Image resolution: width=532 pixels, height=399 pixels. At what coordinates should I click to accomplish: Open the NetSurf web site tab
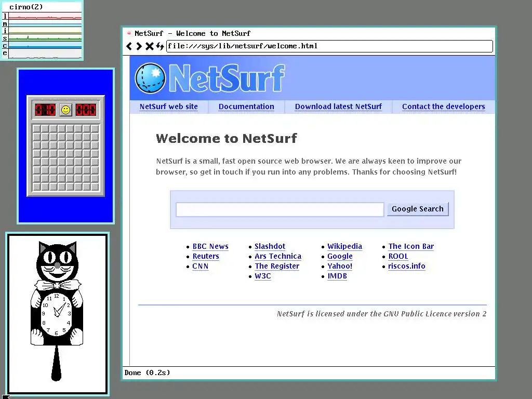169,107
